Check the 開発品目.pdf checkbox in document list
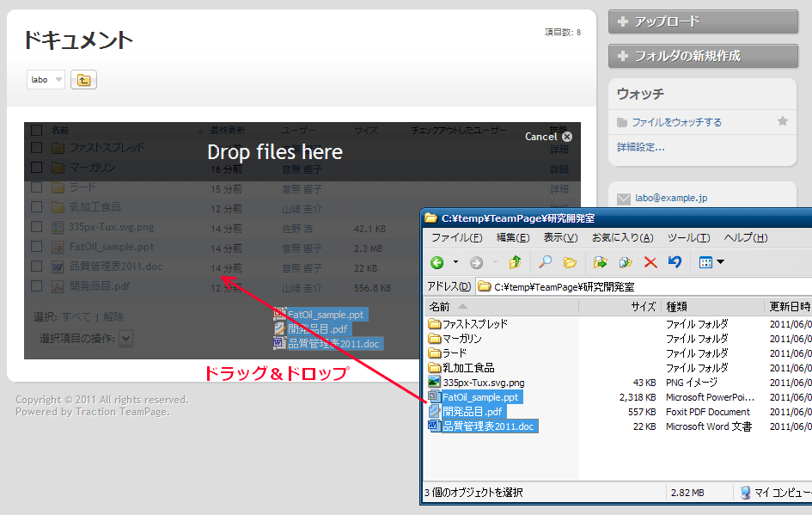Viewport: 812px width, 515px height. [x=36, y=286]
